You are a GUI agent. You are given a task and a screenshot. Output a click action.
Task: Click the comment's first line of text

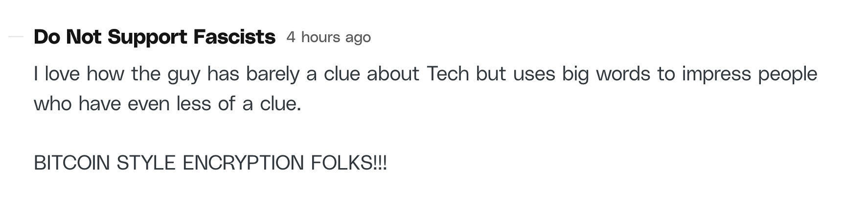pyautogui.click(x=426, y=74)
